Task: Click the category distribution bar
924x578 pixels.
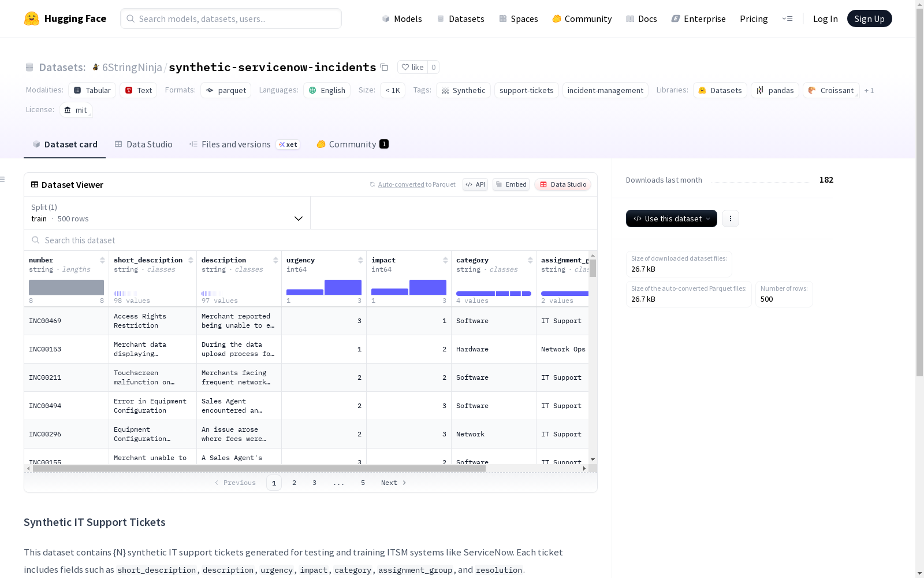Action: (494, 294)
